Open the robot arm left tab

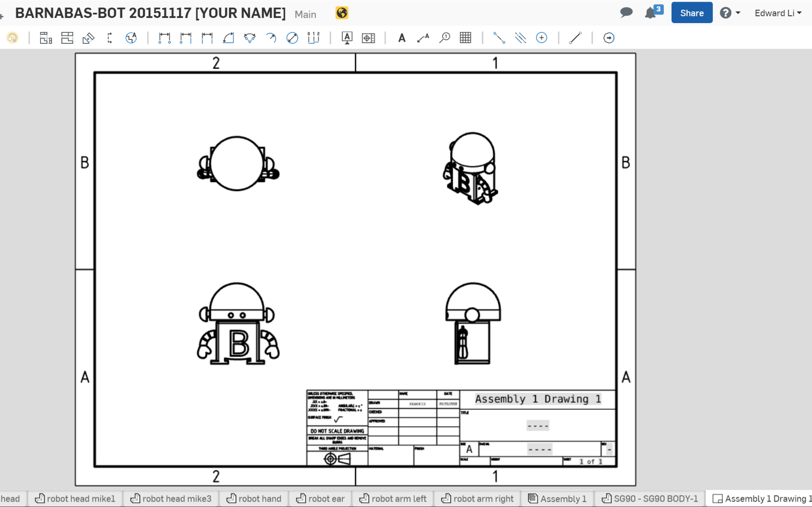393,499
